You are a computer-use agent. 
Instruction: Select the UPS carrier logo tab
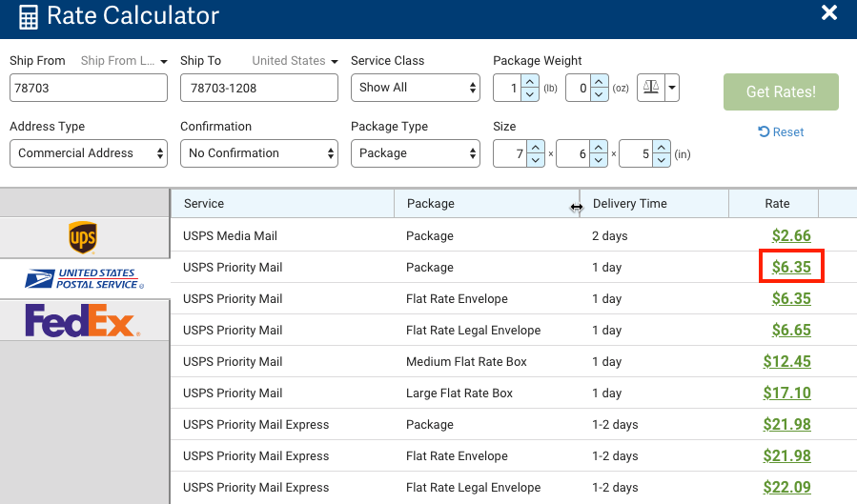(83, 237)
